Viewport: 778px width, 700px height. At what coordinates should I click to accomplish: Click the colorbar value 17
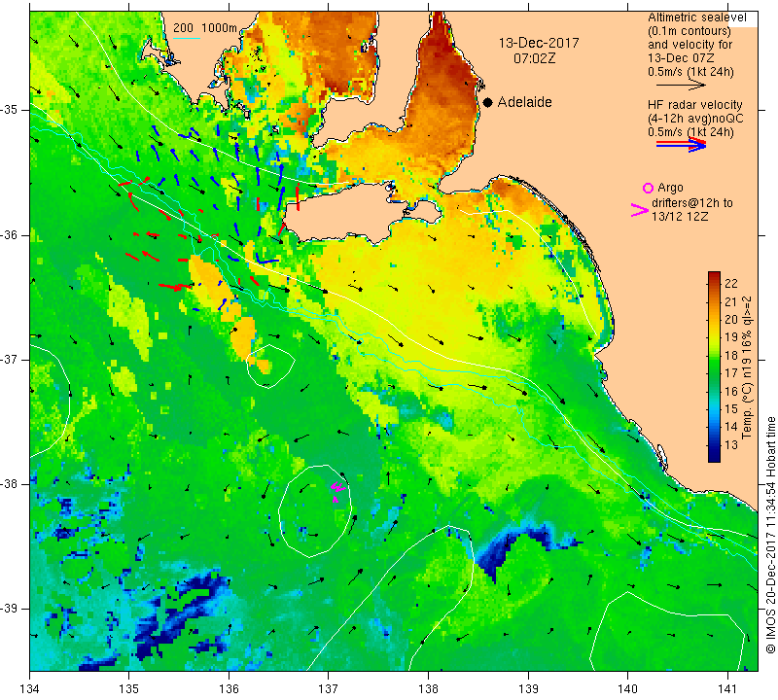pos(731,373)
